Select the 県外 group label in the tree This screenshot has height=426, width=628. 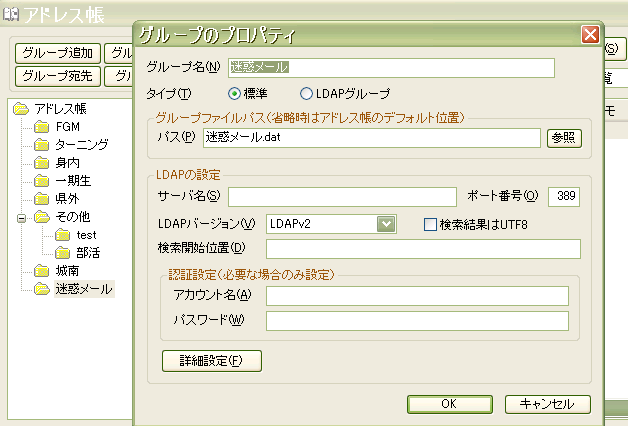tap(67, 199)
